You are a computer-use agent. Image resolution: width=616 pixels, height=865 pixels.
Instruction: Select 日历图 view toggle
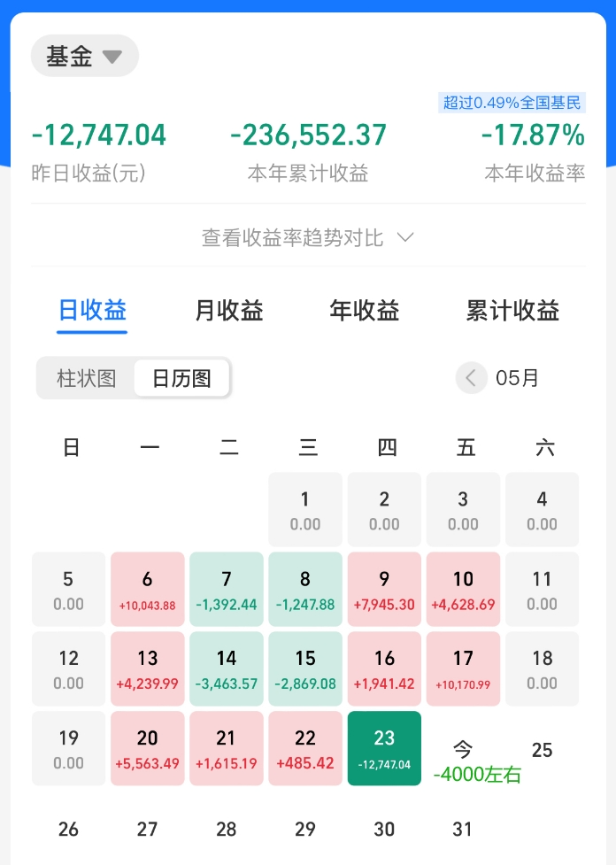[x=181, y=378]
